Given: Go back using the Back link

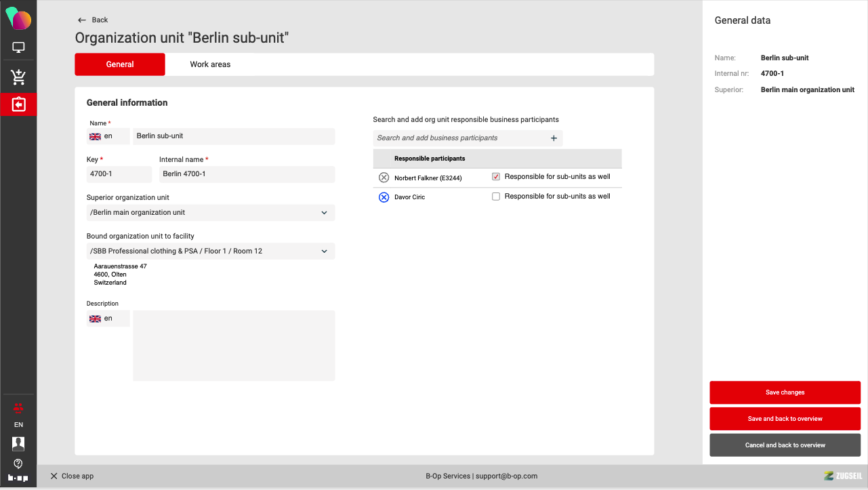Looking at the screenshot, I should pyautogui.click(x=93, y=20).
